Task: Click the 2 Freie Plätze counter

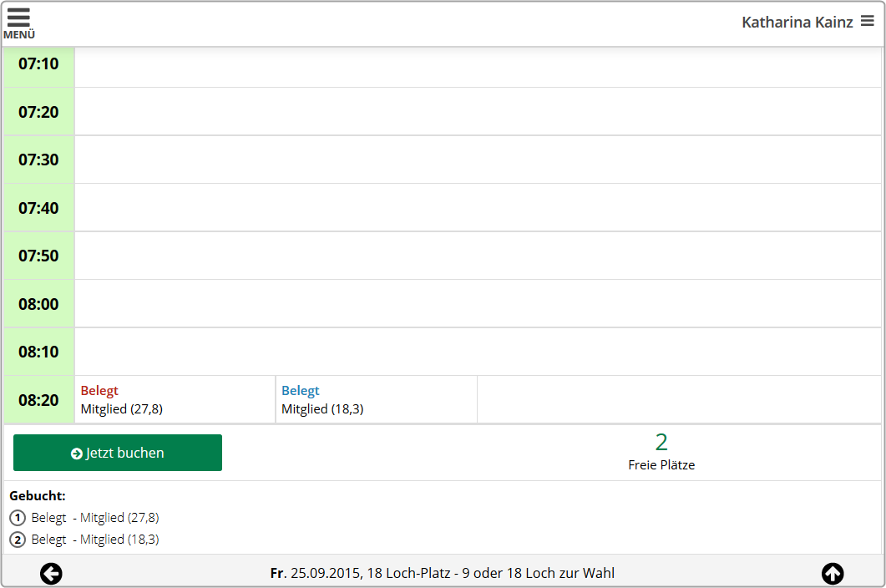Action: (x=661, y=452)
